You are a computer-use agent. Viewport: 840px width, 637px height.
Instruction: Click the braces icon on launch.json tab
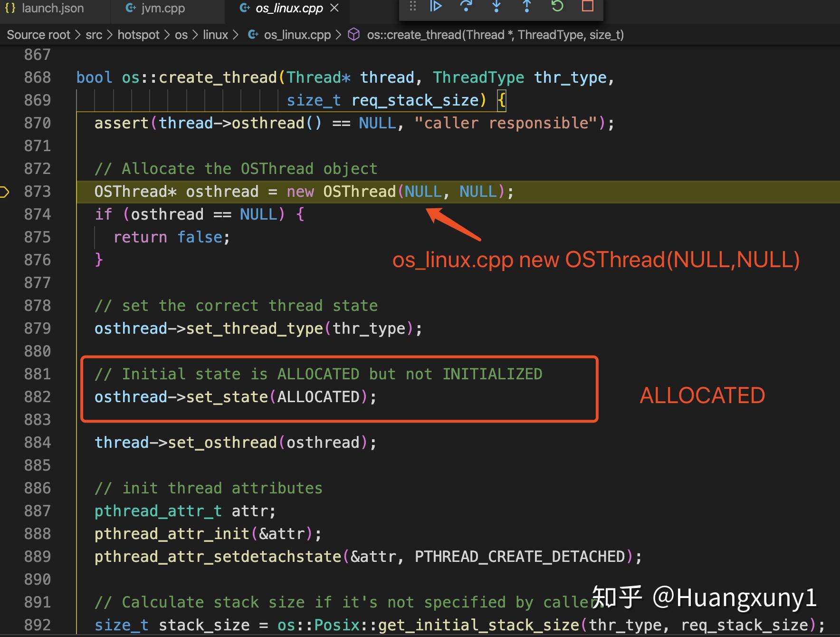[10, 8]
